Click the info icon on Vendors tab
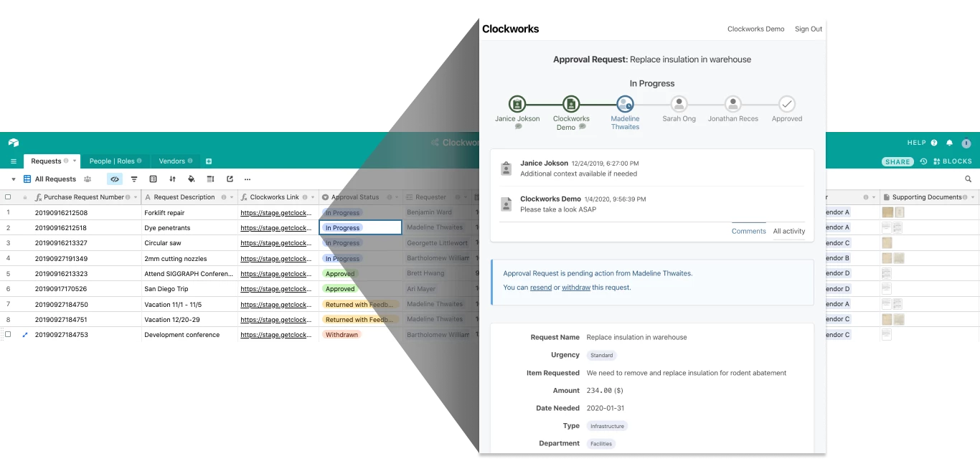 coord(191,161)
